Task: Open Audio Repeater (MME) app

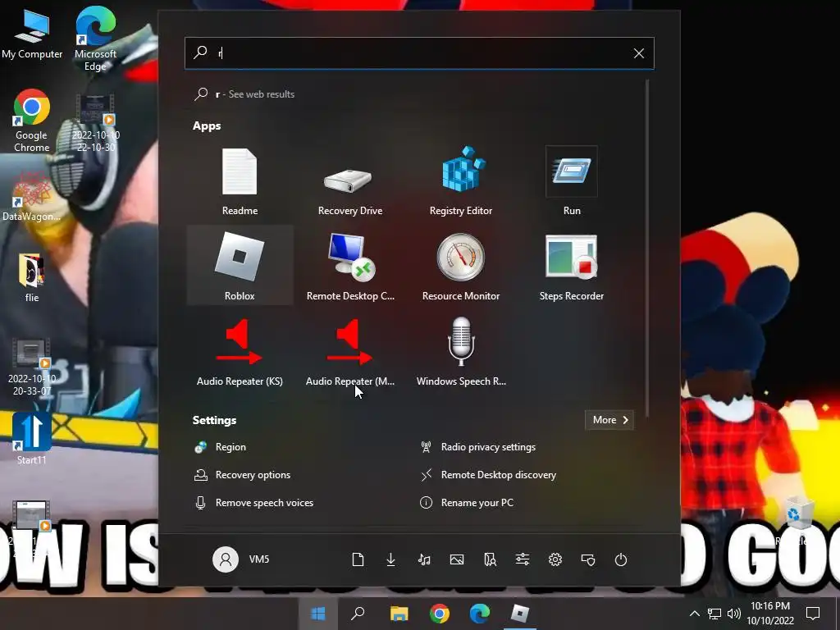Action: (x=349, y=351)
